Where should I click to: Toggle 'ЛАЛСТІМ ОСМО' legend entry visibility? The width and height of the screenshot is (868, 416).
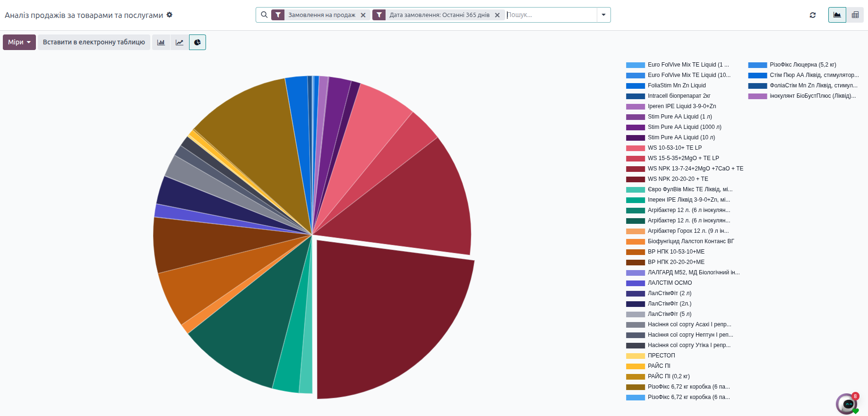coord(670,283)
